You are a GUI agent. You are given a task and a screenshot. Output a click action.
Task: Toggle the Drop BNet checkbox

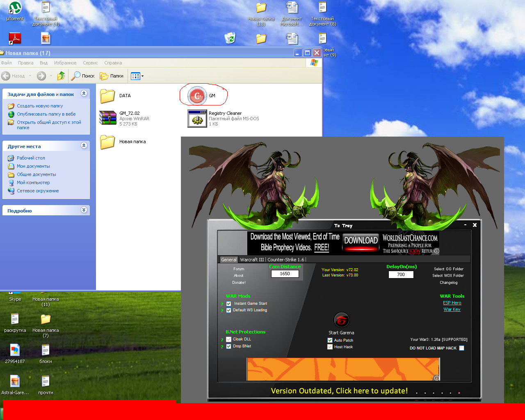click(x=228, y=347)
